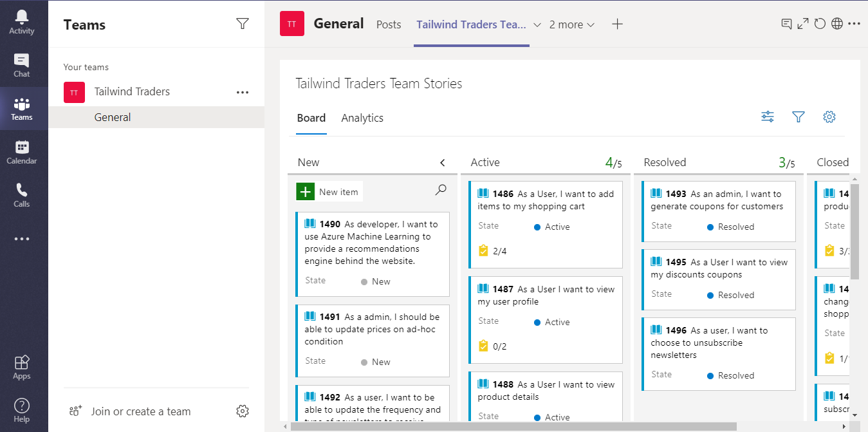Click the filter funnel beside Teams heading

point(243,24)
